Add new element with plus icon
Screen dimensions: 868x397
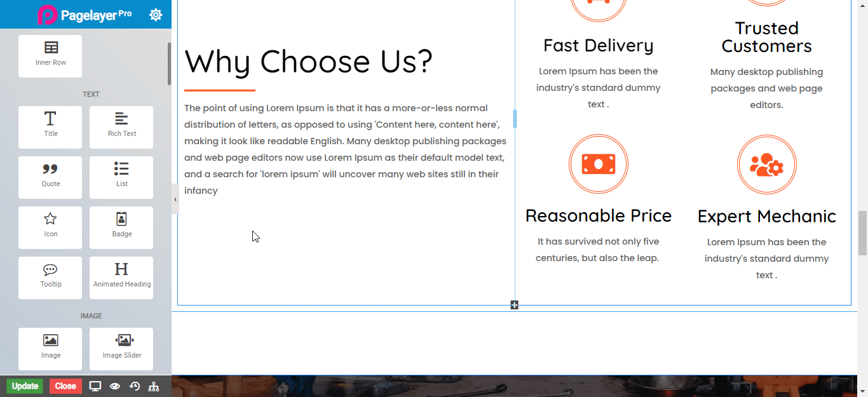[x=514, y=306]
